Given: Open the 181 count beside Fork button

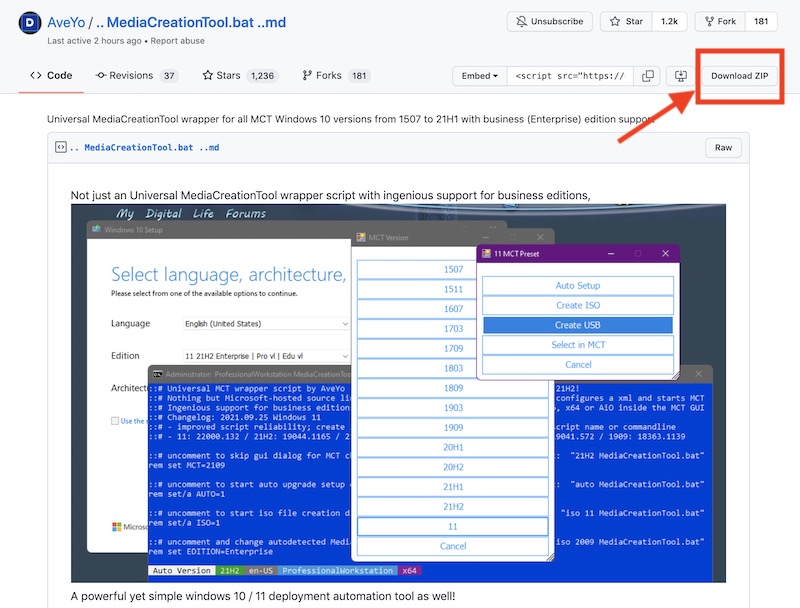Looking at the screenshot, I should pos(761,21).
